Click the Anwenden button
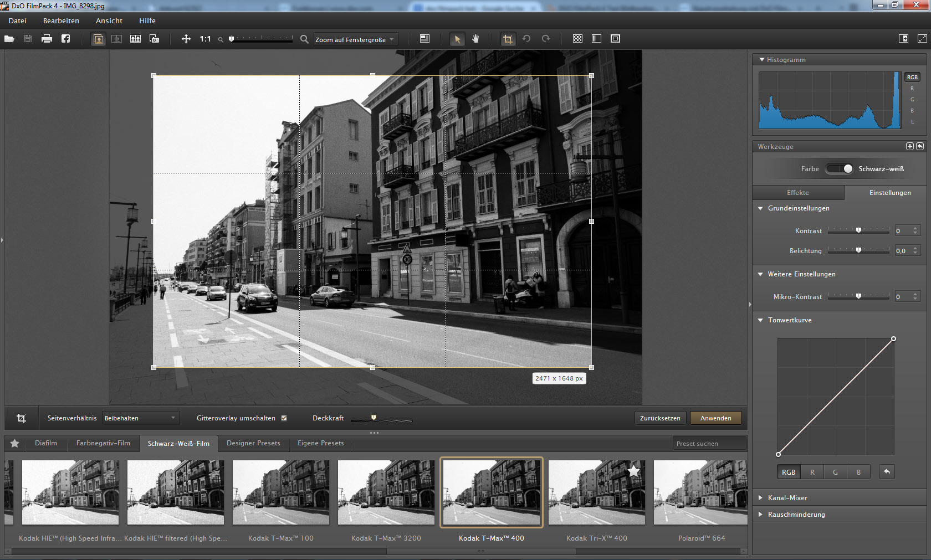This screenshot has height=560, width=931. tap(715, 418)
